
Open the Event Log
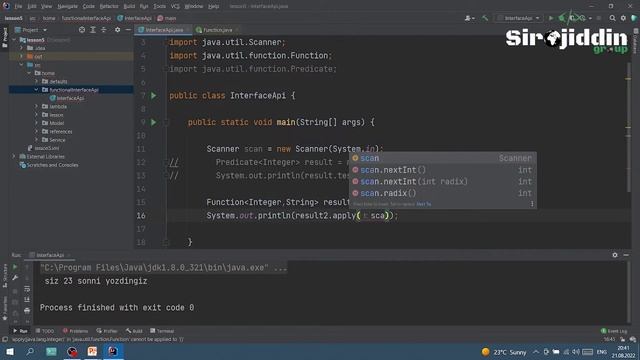click(614, 331)
